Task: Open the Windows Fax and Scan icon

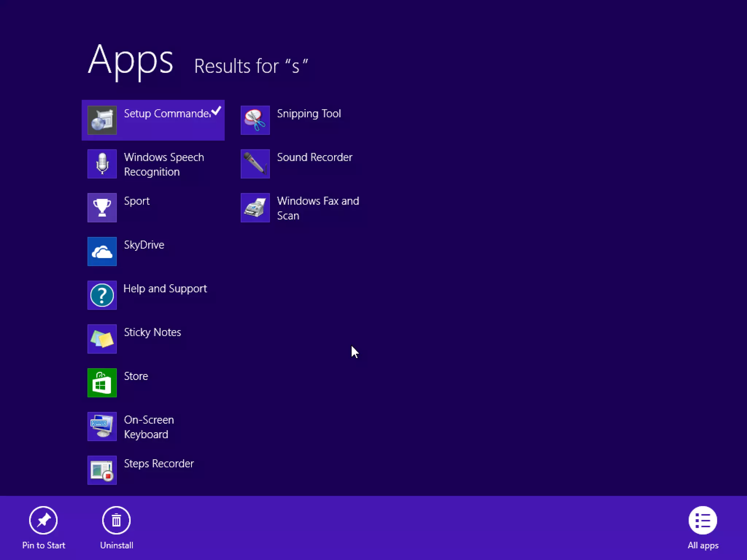Action: (255, 208)
